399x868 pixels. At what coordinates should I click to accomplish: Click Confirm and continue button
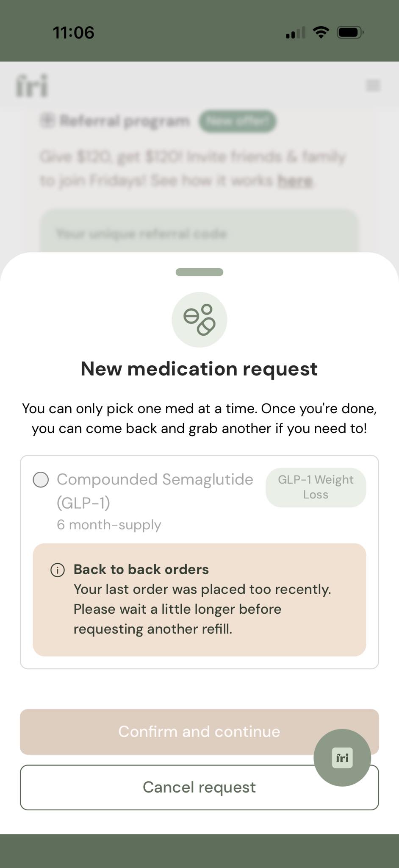point(199,732)
